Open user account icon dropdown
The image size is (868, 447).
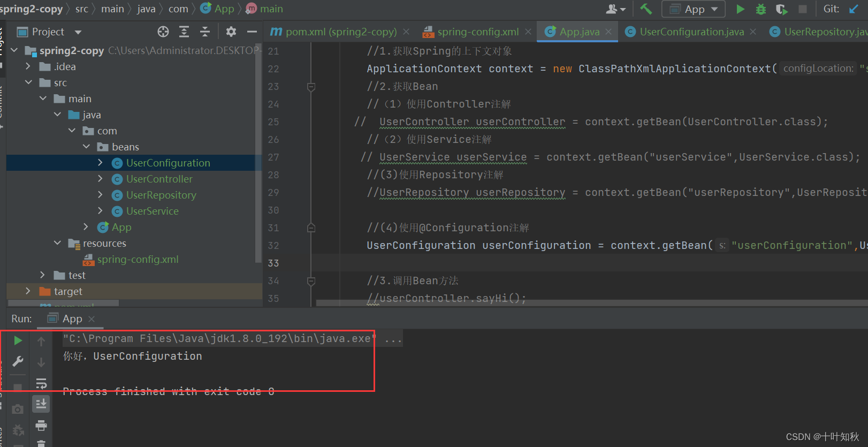pos(615,9)
